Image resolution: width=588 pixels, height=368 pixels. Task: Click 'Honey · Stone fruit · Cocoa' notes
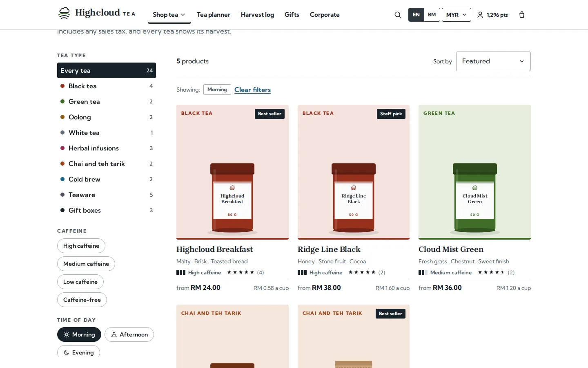coord(332,261)
